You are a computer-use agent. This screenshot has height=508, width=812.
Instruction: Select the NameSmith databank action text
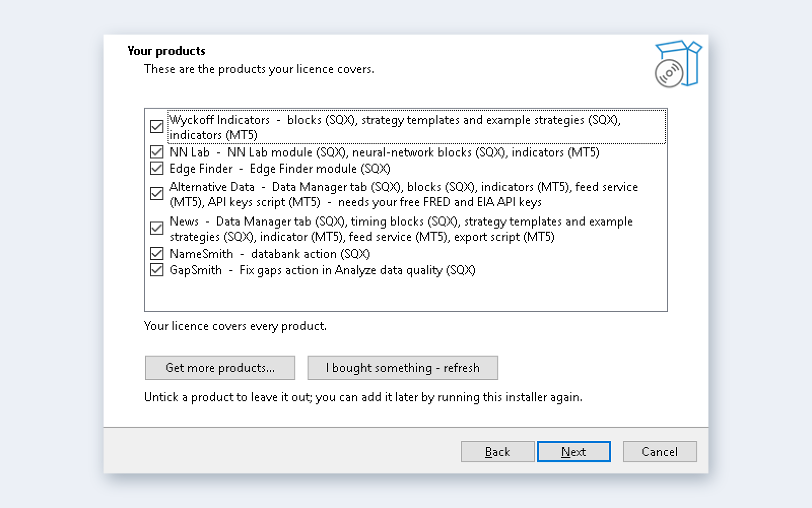[x=269, y=253]
